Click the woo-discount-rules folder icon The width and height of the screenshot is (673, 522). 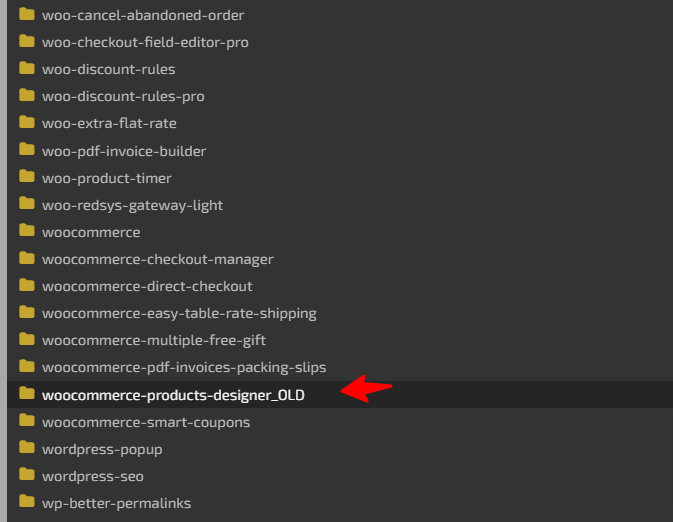(27, 68)
